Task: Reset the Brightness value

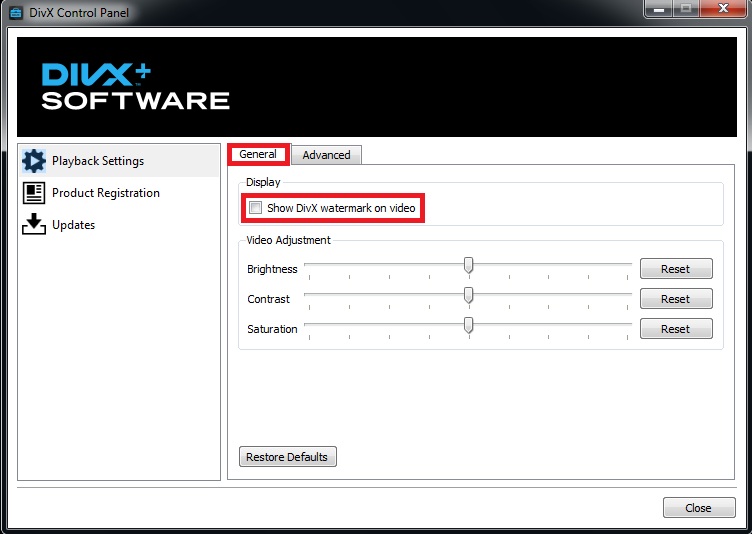Action: [676, 269]
